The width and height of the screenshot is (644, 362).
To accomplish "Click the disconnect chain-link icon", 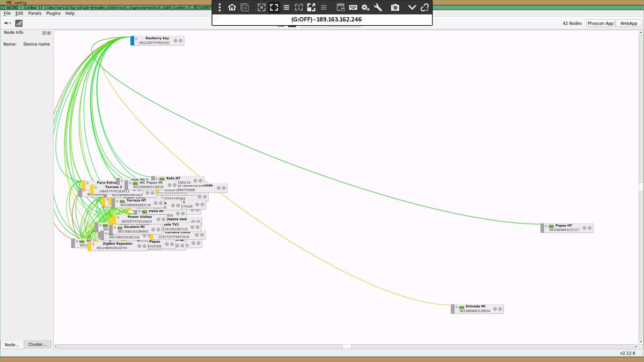I will click(x=425, y=8).
